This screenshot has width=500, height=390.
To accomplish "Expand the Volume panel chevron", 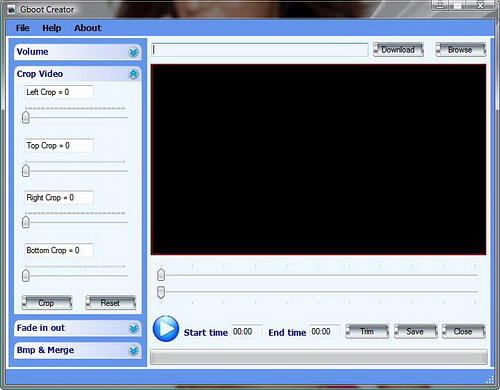I will coord(134,52).
